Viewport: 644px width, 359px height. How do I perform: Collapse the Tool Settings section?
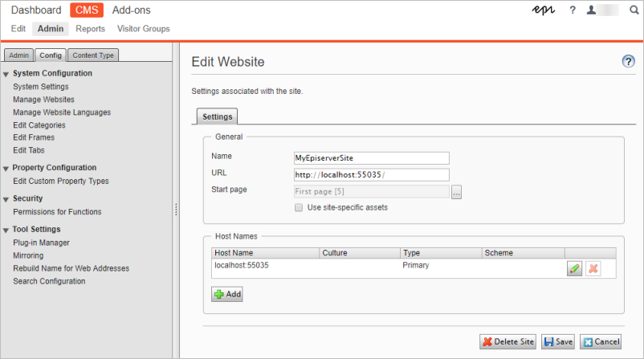[x=6, y=230]
